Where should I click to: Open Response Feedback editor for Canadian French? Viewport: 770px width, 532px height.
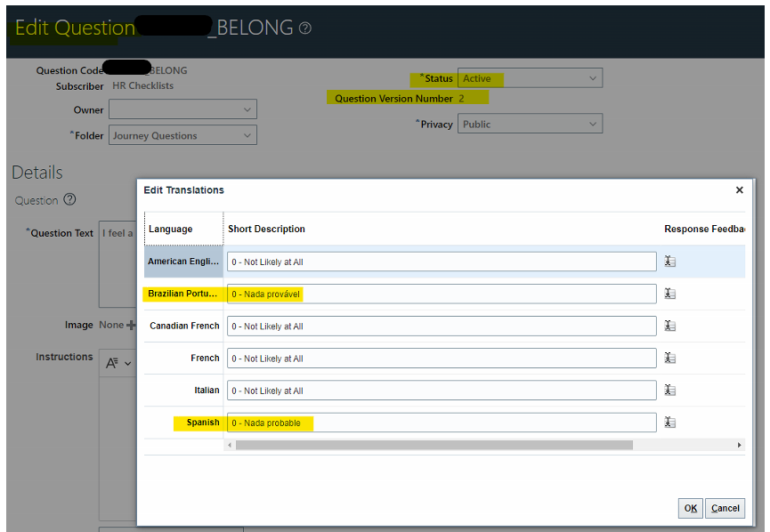click(x=670, y=325)
